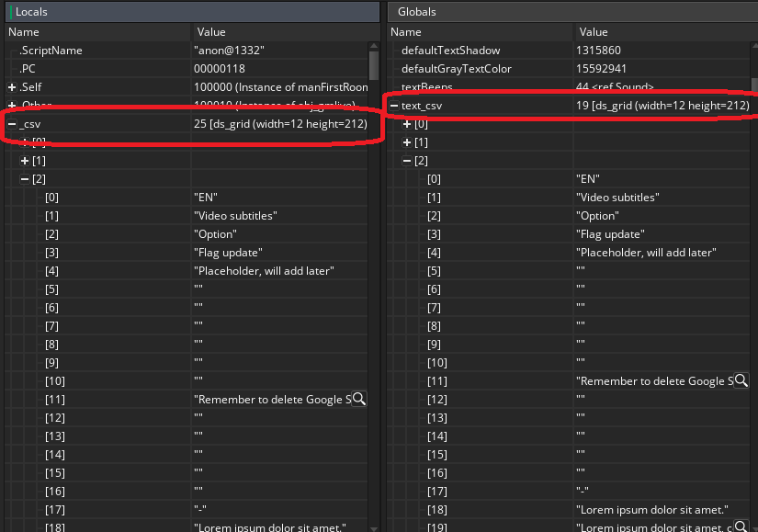758x532 pixels.
Task: Select "Flag update" value in Globals
Action: [611, 234]
